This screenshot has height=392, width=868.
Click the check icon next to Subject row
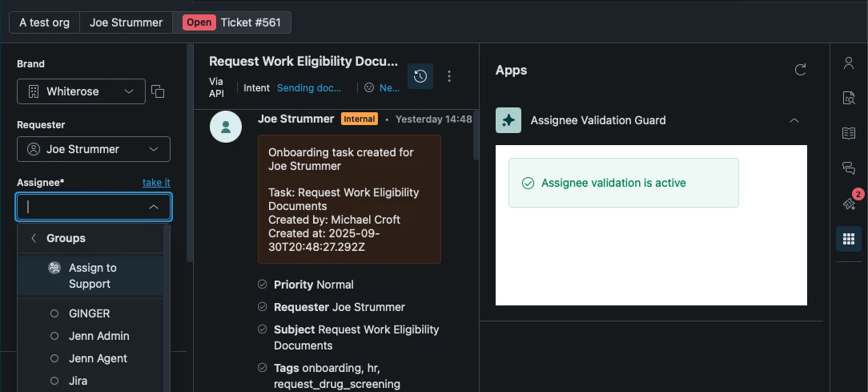coord(263,329)
